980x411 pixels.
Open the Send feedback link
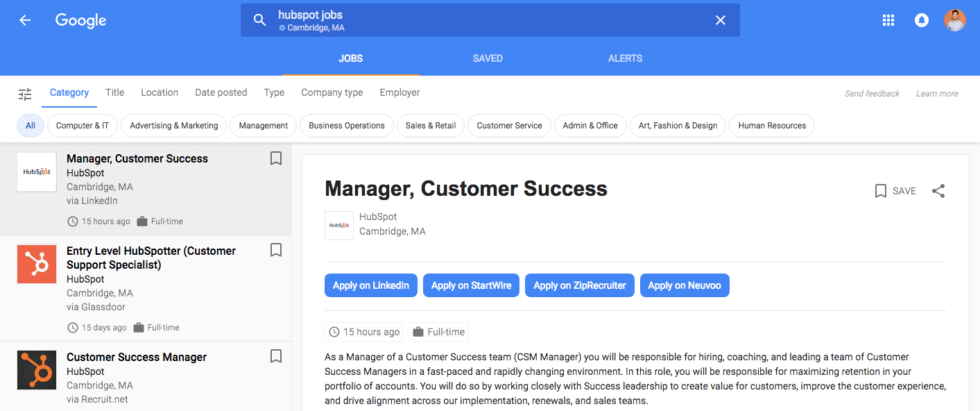pos(872,94)
